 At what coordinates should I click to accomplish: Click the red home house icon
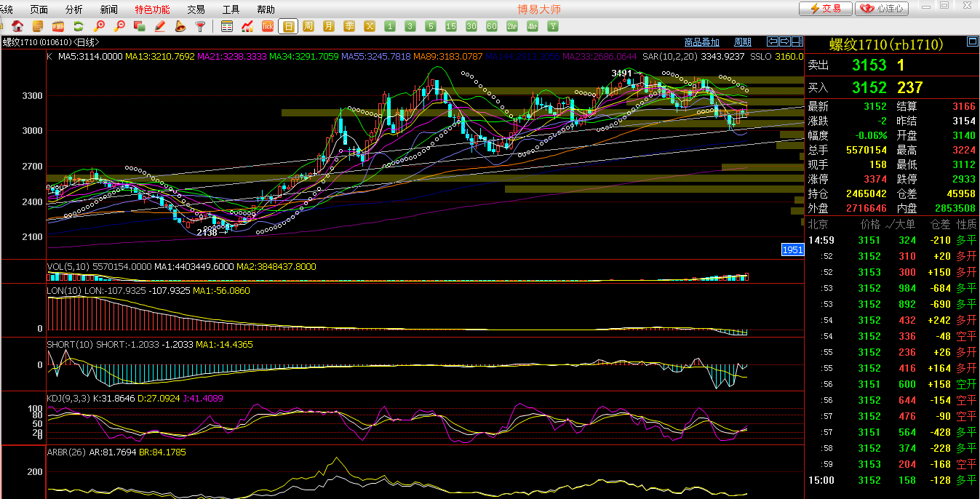17,26
